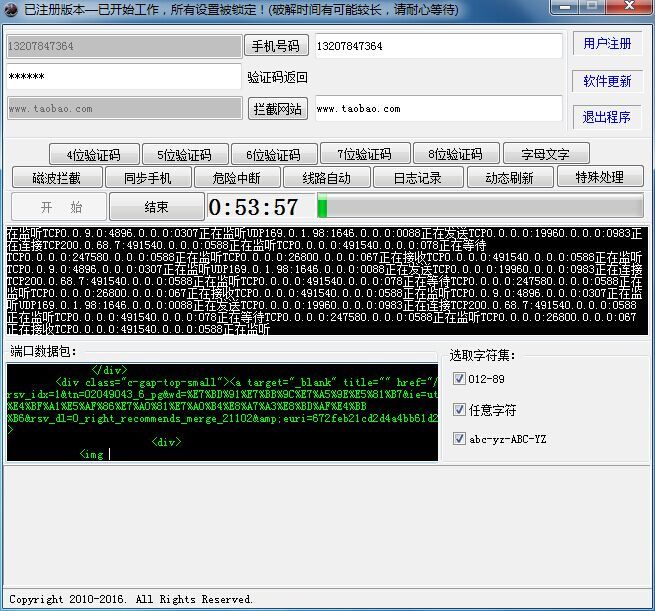Open the 用户注册 link

click(607, 44)
